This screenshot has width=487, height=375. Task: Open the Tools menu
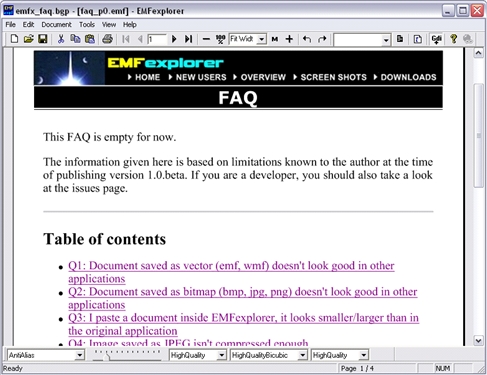87,24
